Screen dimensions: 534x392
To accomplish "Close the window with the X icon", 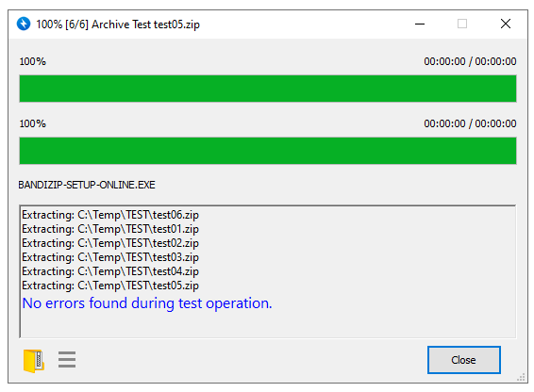I will 506,24.
